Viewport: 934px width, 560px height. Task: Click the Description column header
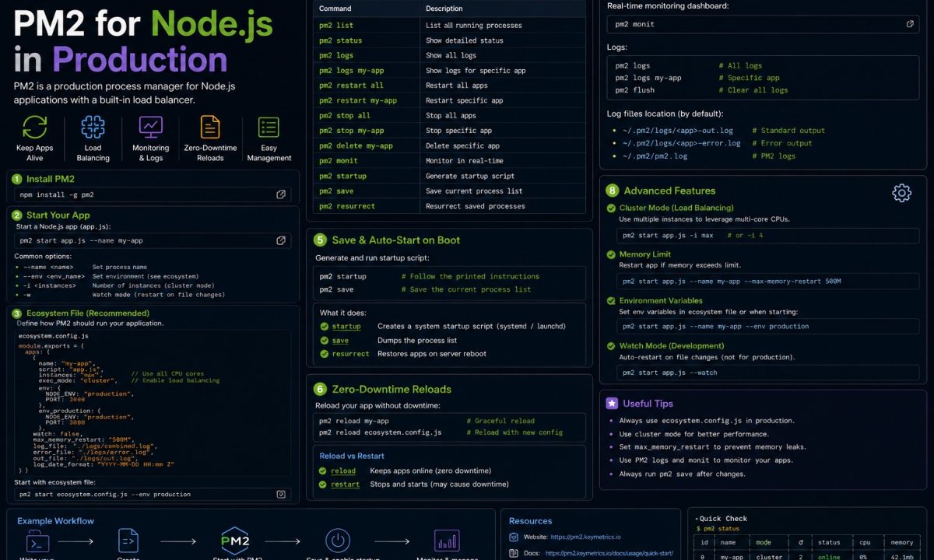pos(444,9)
